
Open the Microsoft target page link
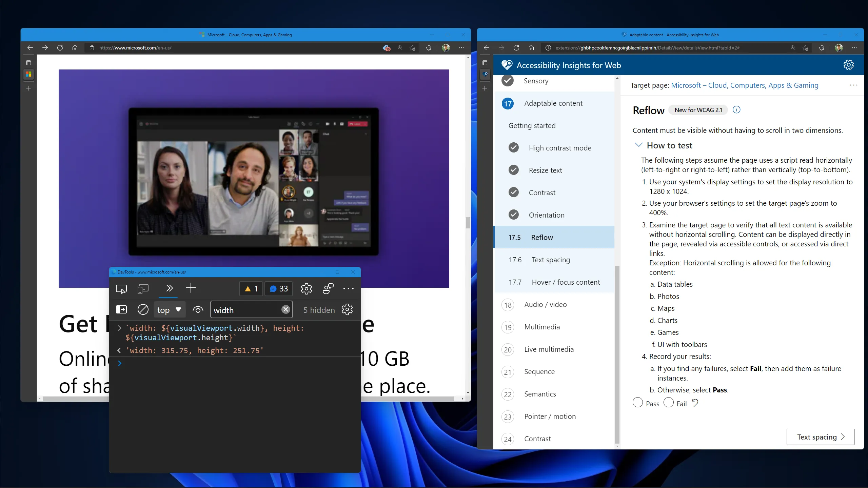pyautogui.click(x=745, y=85)
